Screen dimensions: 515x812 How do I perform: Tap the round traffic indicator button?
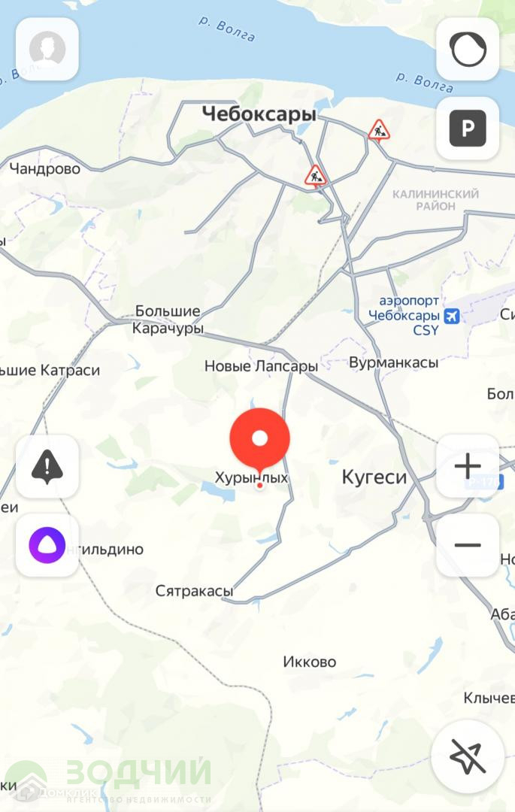468,49
